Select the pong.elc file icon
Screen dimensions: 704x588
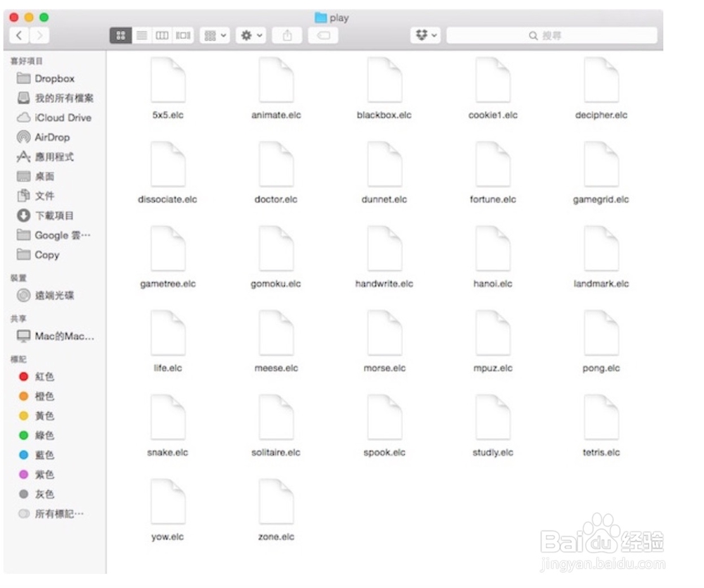pos(601,333)
